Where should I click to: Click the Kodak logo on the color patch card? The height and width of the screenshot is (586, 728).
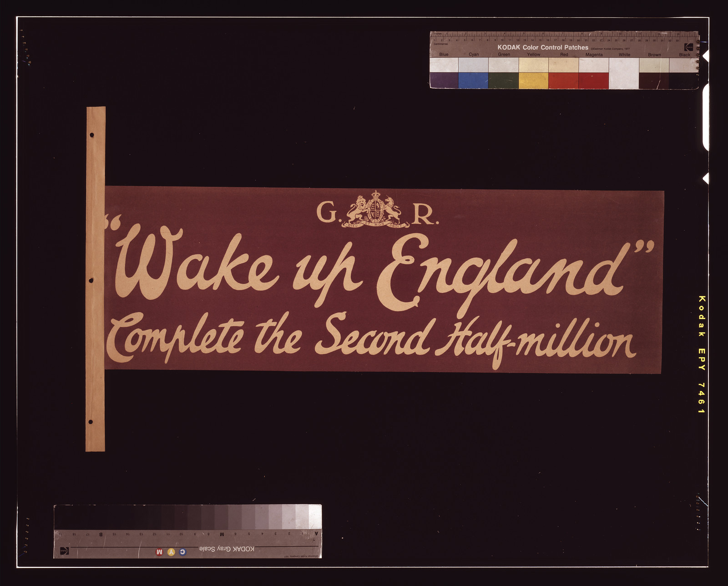688,47
